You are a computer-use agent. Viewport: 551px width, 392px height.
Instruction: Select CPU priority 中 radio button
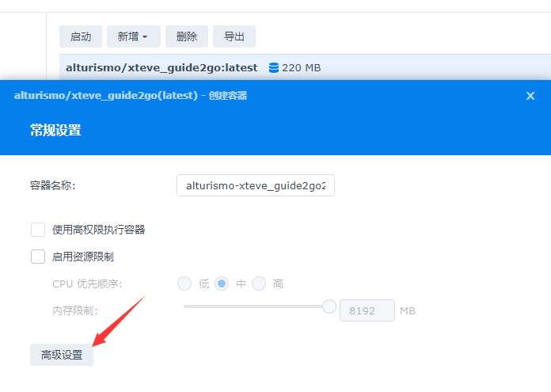[x=222, y=284]
